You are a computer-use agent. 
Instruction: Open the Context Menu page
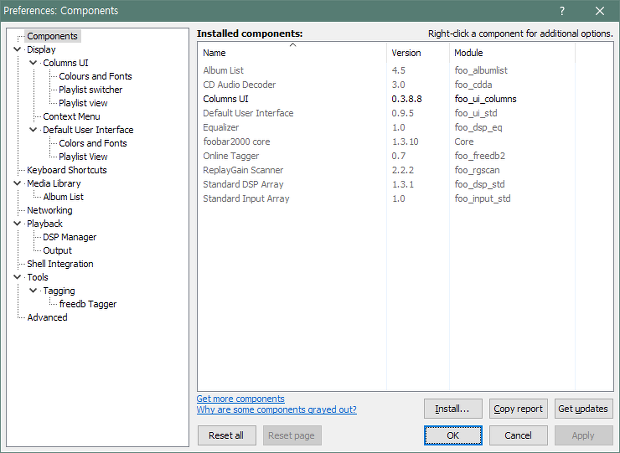(72, 117)
